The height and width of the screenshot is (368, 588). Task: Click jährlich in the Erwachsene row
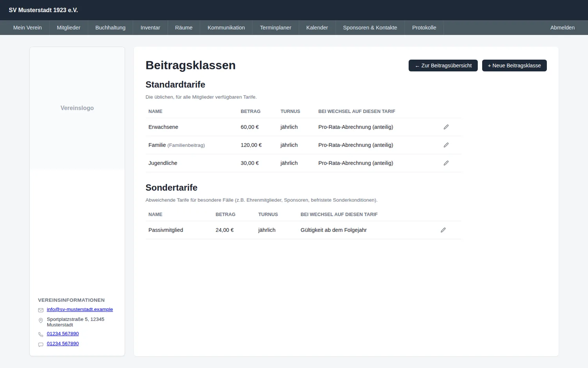pos(289,127)
